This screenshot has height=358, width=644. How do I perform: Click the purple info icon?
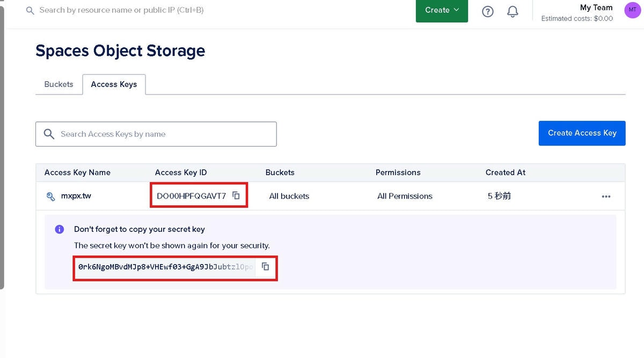tap(60, 229)
